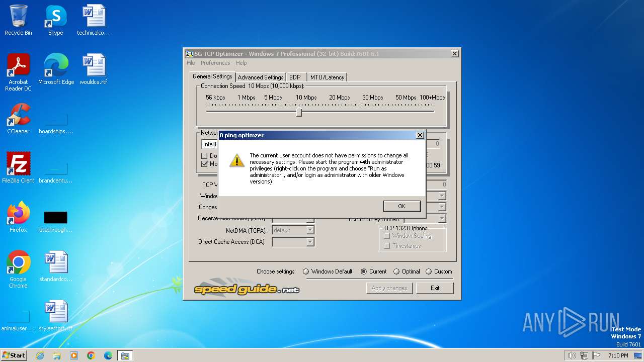Click the Exit button
Viewport: 644px width, 362px height.
[x=435, y=288]
